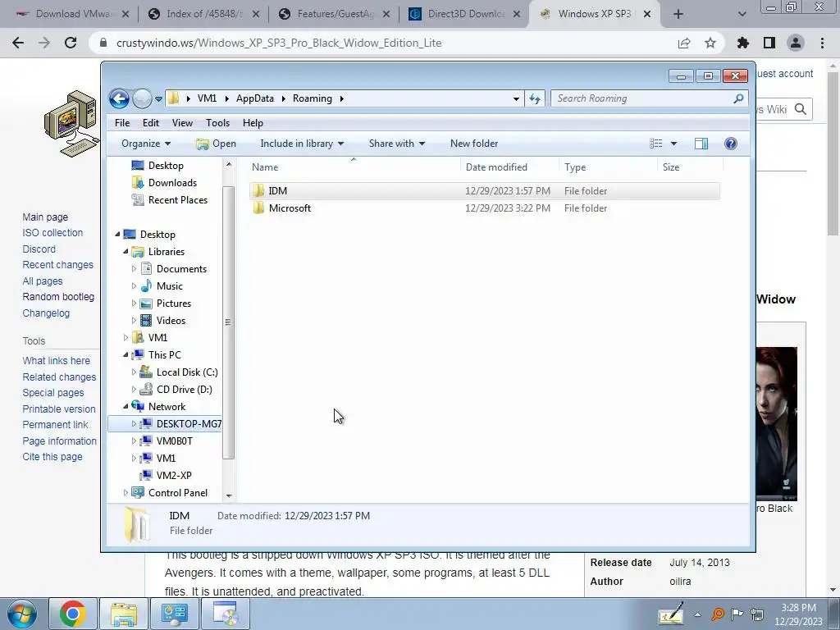This screenshot has width=840, height=630.
Task: Select Downloads in the navigation pane
Action: [x=172, y=183]
